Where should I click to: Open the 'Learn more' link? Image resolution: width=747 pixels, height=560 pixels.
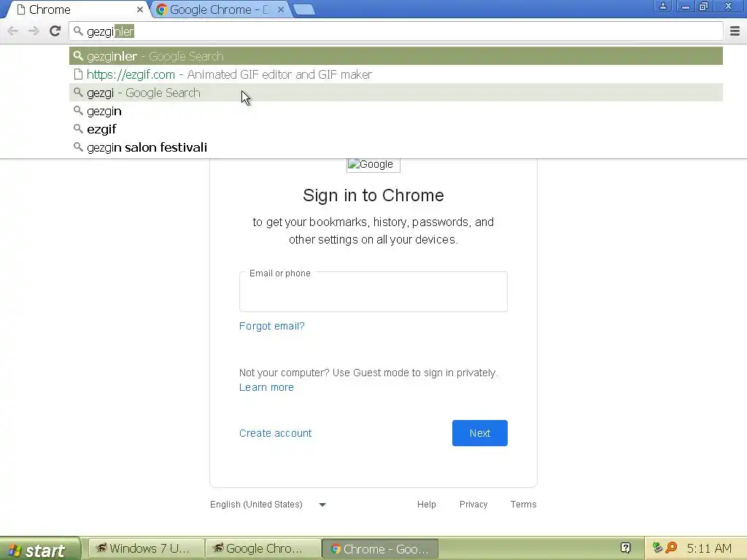(x=266, y=388)
